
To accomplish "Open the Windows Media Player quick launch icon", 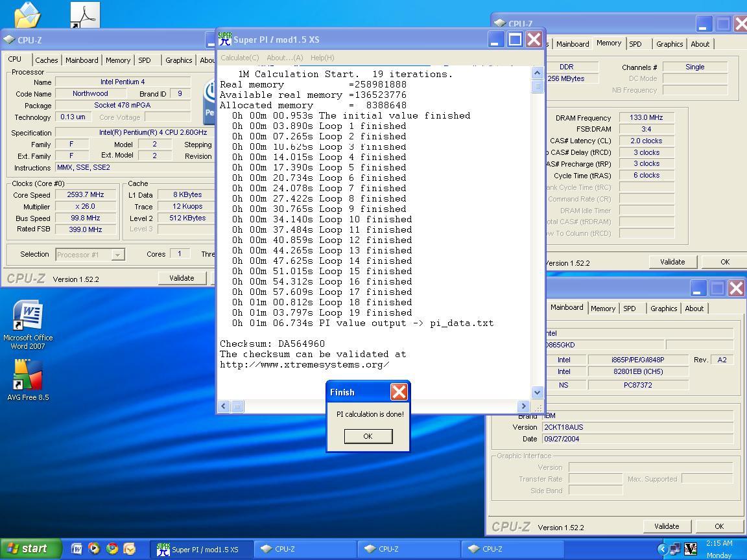I will 94,548.
